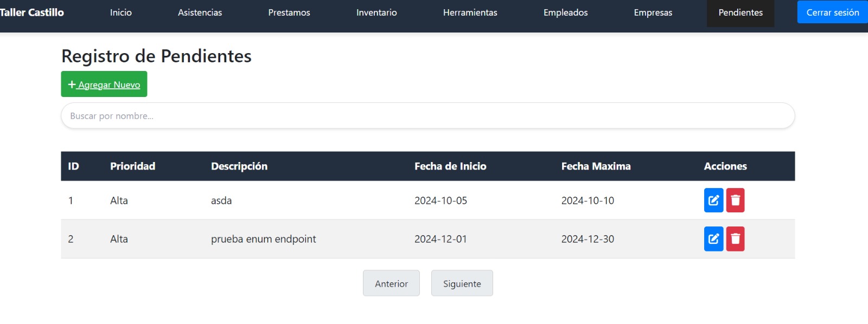Navigate to Prestamos
868x324 pixels.
pos(289,12)
